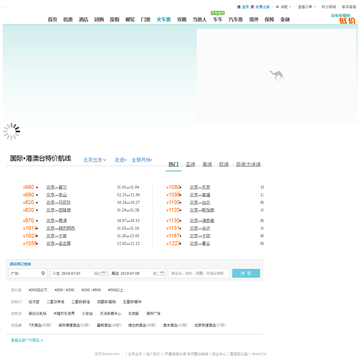Image resolution: width=360 pixels, height=360 pixels.
Task: Click the hotel name keyword search field
Action: coord(199,273)
